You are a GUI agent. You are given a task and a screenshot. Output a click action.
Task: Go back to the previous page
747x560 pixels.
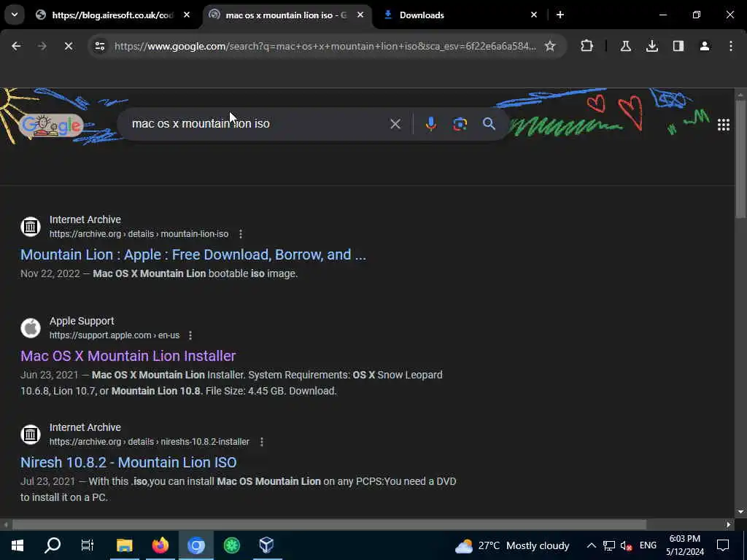[16, 46]
